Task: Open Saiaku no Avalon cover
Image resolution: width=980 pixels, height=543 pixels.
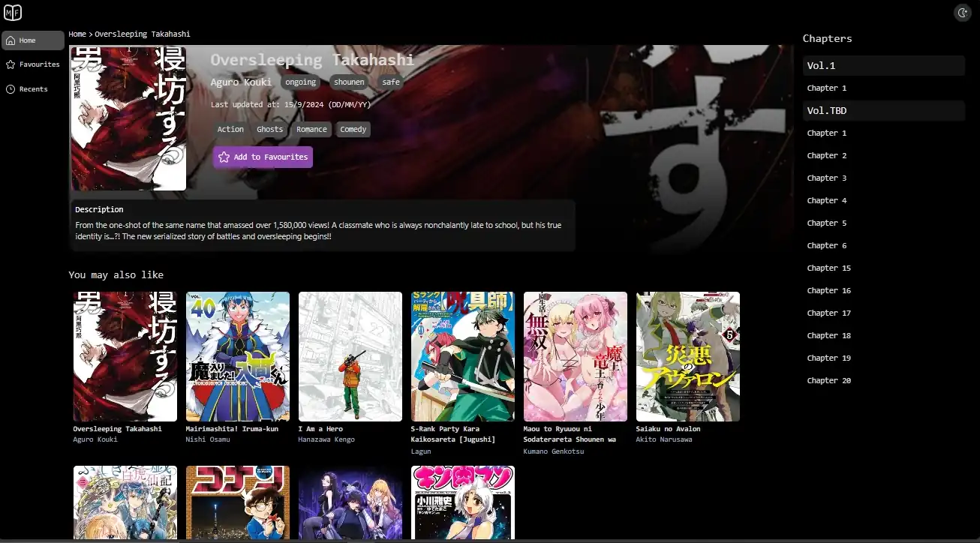Action: (688, 356)
